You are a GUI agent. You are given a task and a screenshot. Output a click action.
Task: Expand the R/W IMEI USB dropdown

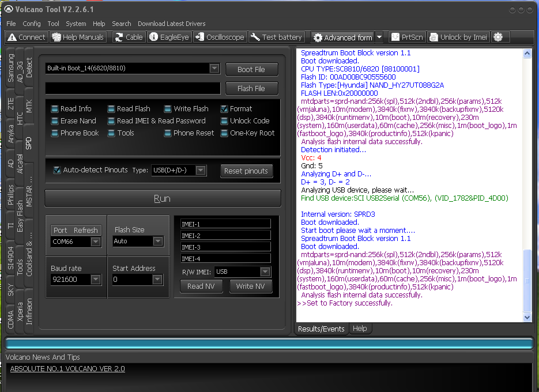pyautogui.click(x=265, y=272)
